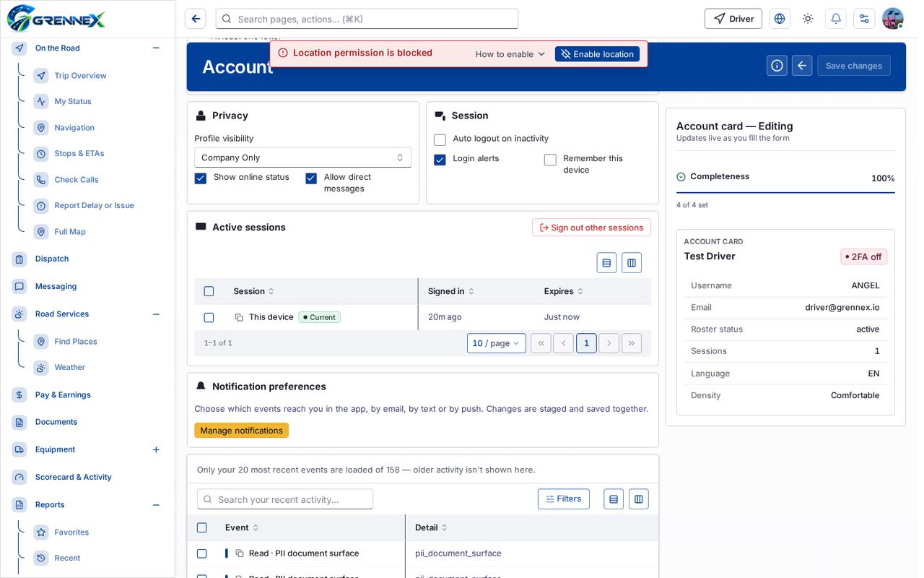
Task: Collapse the Road Services section
Action: [156, 314]
